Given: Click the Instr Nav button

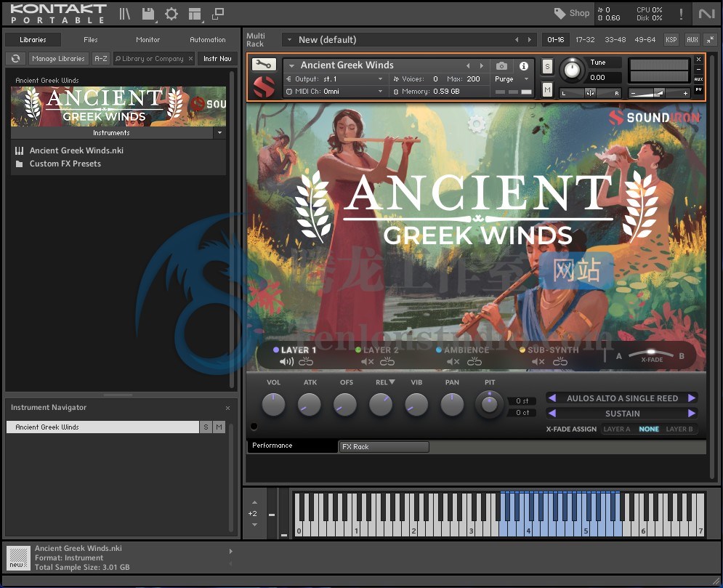Looking at the screenshot, I should tap(217, 59).
